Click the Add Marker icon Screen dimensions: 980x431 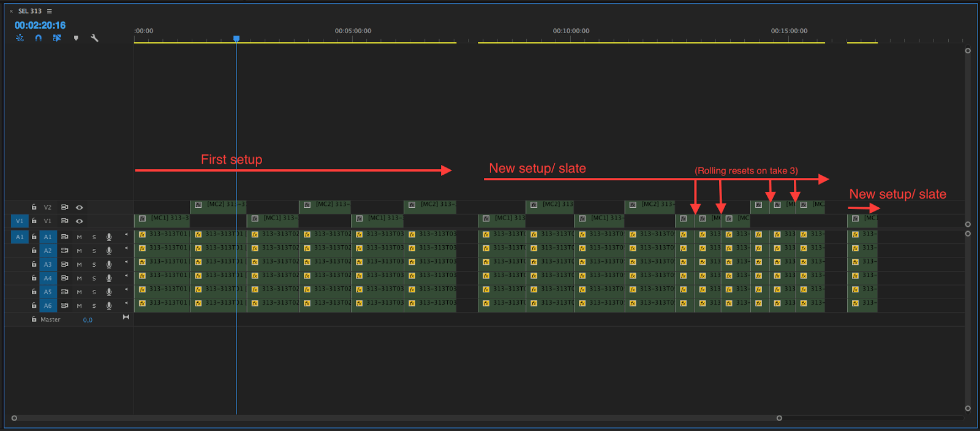(76, 38)
